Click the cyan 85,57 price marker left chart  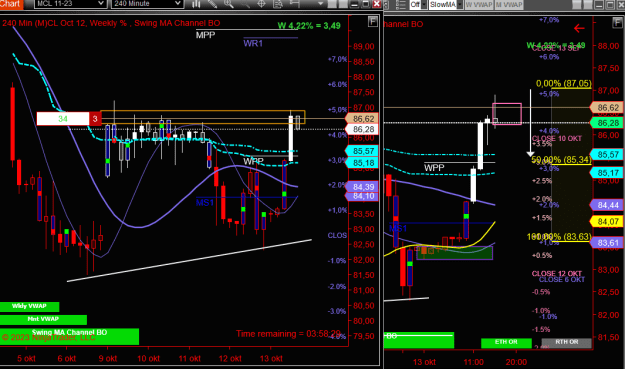coord(363,151)
